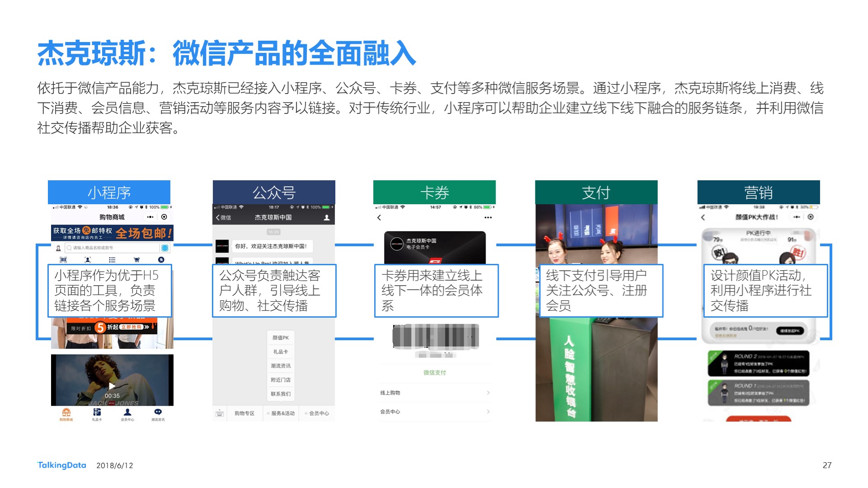Click the 全场包邮 promo banner
Screen dimensions: 868x488
[x=112, y=233]
